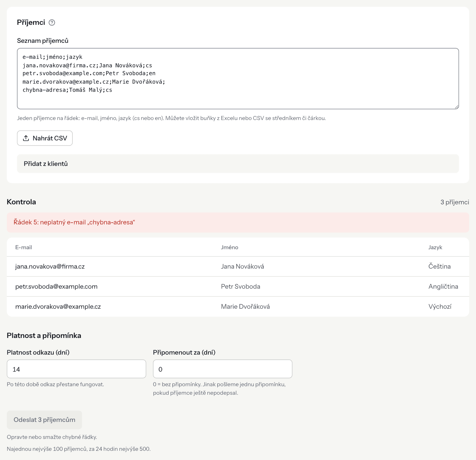Click the name Petr Svoboda in the table
Screen dimensions: 476x460
tap(241, 287)
